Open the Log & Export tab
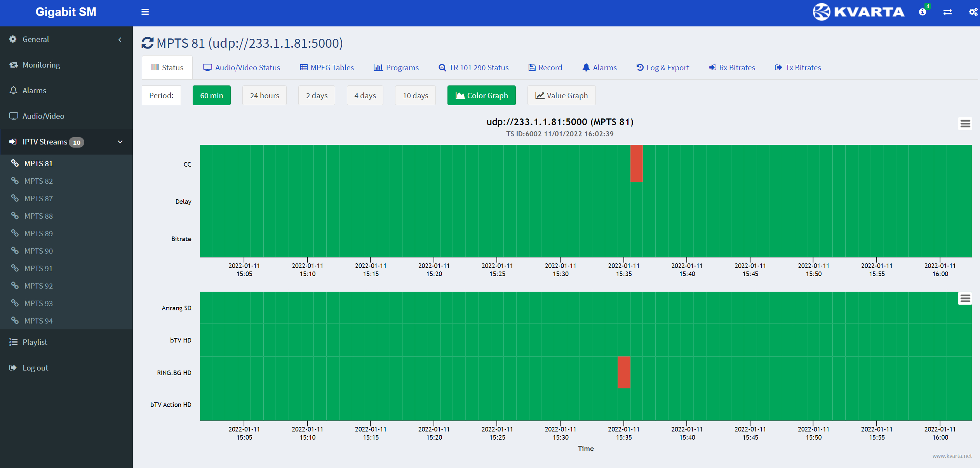This screenshot has height=468, width=980. [663, 68]
